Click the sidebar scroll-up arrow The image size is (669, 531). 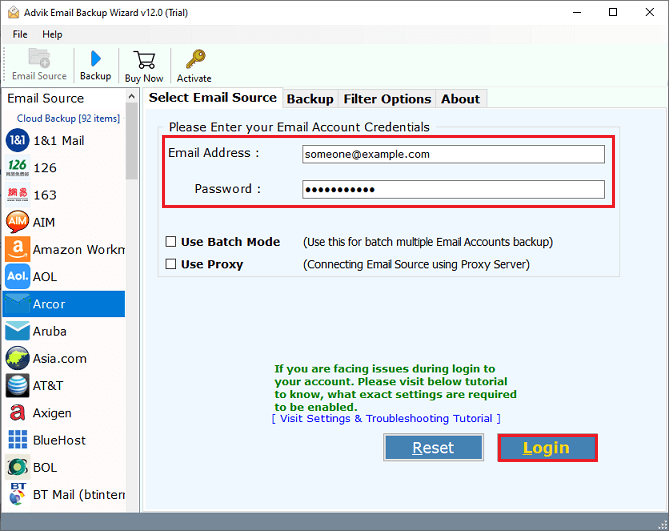point(132,97)
